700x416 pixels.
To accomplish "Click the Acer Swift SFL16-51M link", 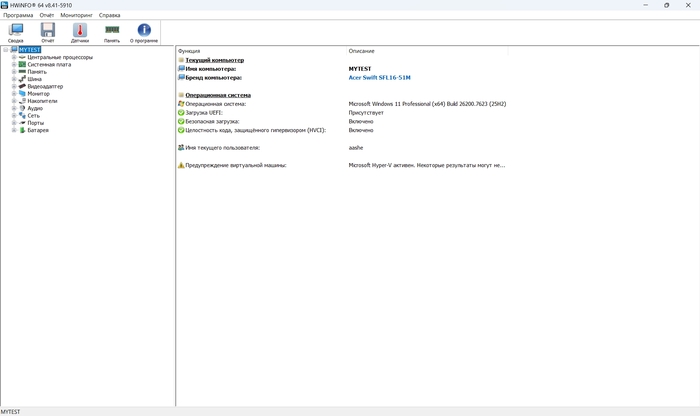I will click(x=379, y=77).
